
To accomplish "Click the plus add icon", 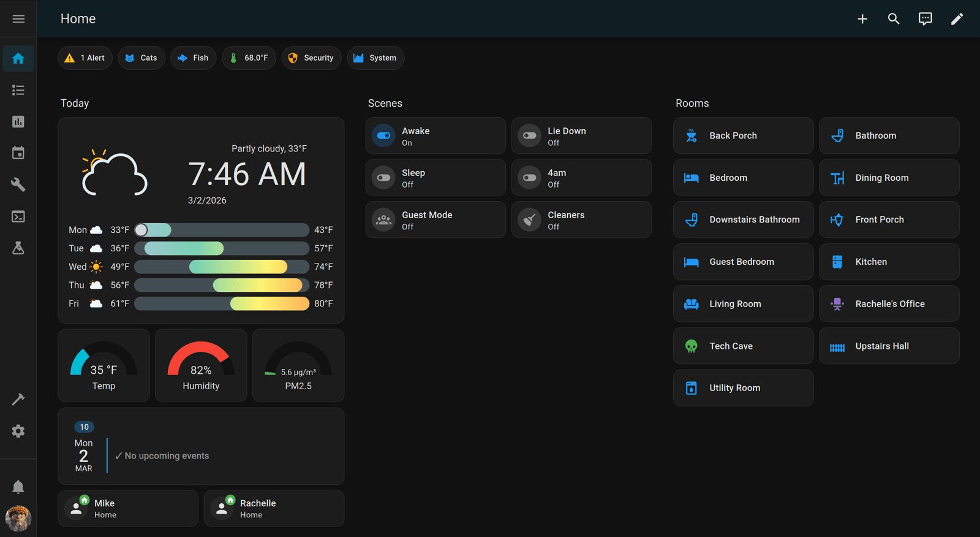I will [862, 19].
